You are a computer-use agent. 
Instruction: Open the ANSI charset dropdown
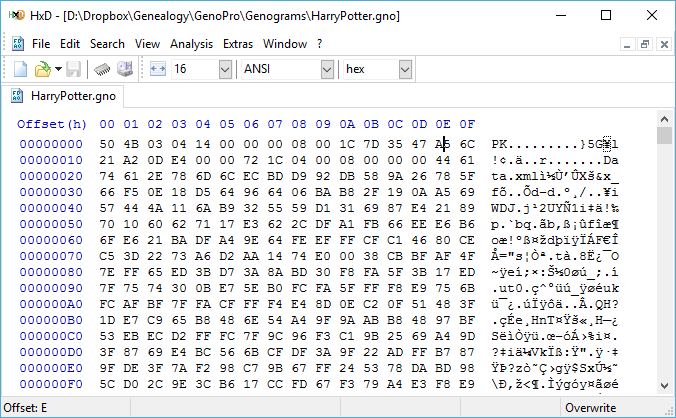pos(327,69)
